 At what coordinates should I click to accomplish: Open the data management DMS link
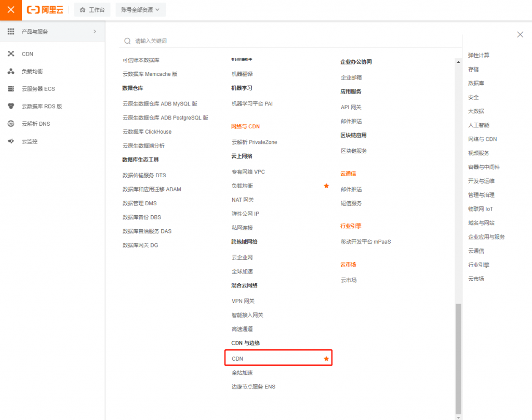click(139, 203)
